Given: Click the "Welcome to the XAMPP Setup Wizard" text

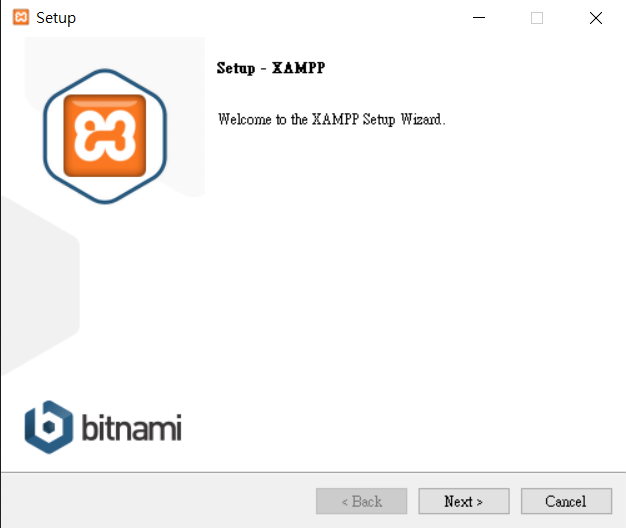Looking at the screenshot, I should [x=331, y=119].
